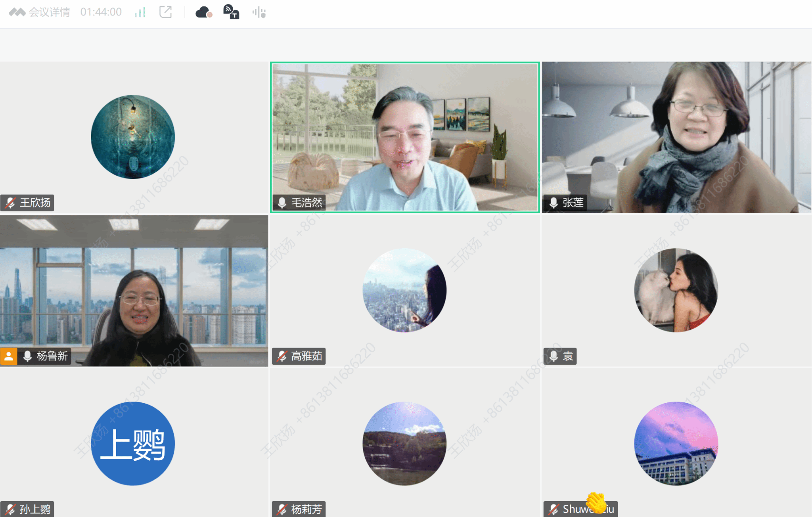Screen dimensions: 812x517
Task: Click the audio noise protection icon
Action: pyautogui.click(x=259, y=13)
